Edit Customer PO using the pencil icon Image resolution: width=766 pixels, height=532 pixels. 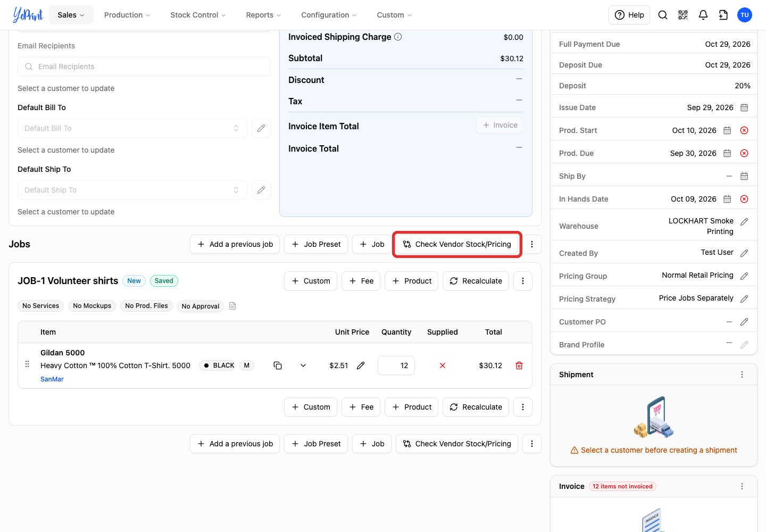[x=744, y=322]
